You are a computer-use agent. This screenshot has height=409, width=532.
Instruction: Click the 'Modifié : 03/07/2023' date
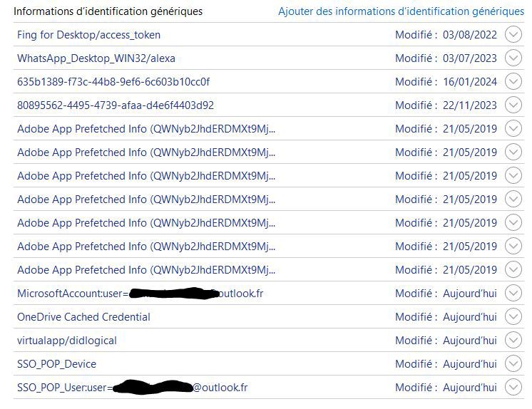[x=446, y=58]
